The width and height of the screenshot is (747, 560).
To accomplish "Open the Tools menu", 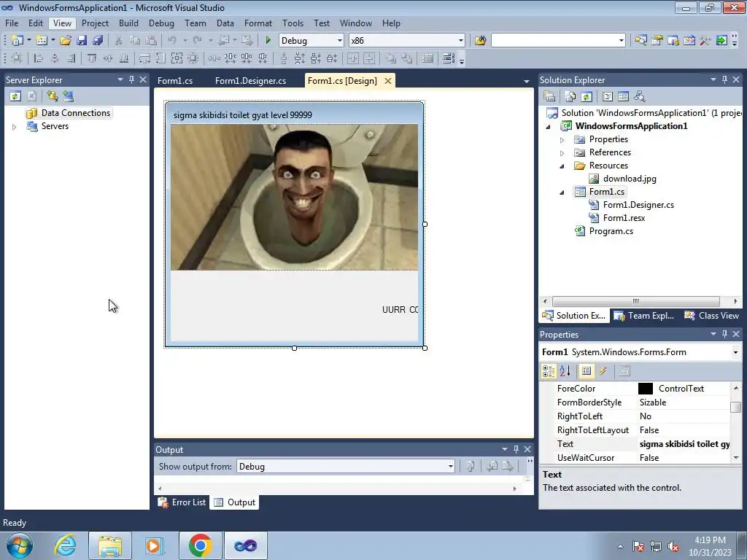I will (293, 23).
